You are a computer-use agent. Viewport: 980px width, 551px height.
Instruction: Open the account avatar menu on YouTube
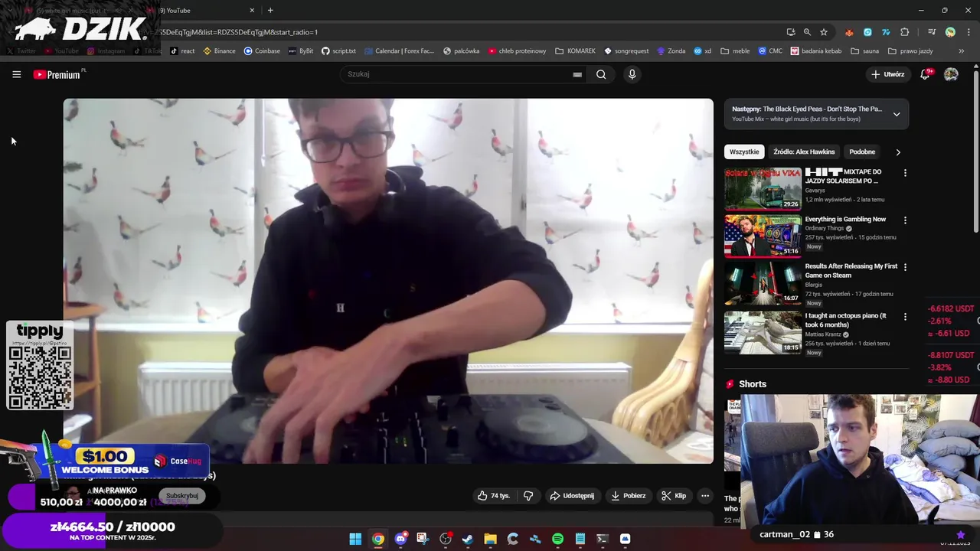tap(951, 74)
